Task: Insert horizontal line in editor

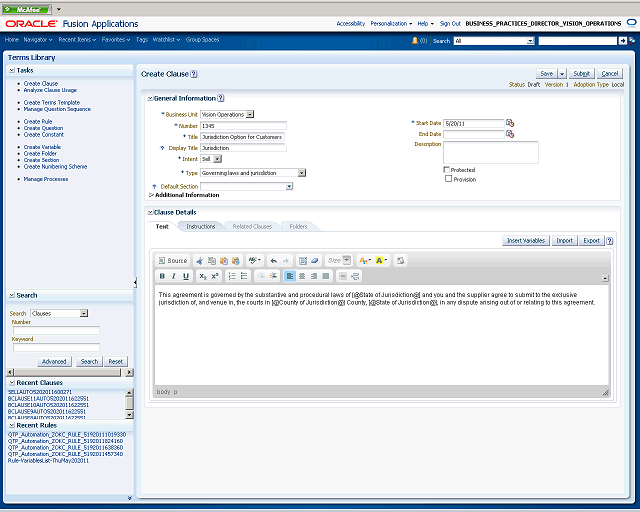Action: click(343, 276)
